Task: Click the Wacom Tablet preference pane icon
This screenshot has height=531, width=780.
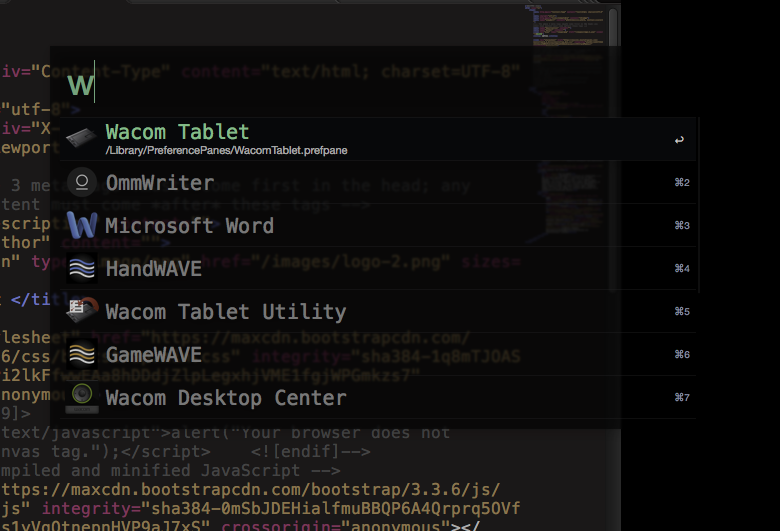Action: (81, 139)
